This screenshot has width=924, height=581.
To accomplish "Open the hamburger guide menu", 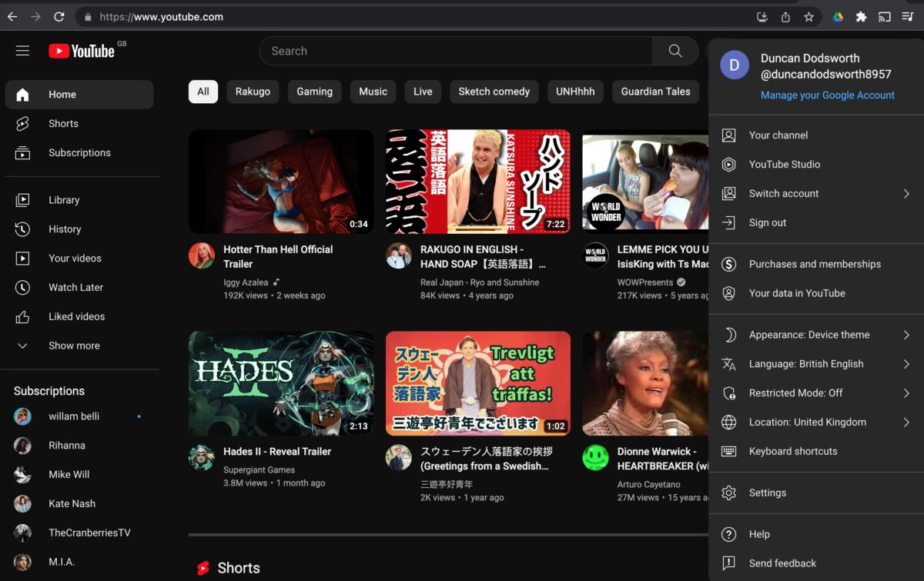I will [x=22, y=51].
